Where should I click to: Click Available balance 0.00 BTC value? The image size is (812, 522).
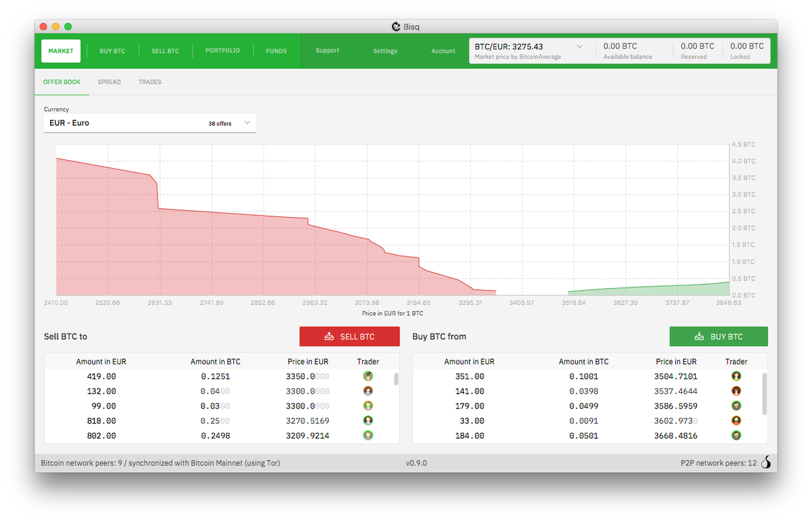click(621, 46)
